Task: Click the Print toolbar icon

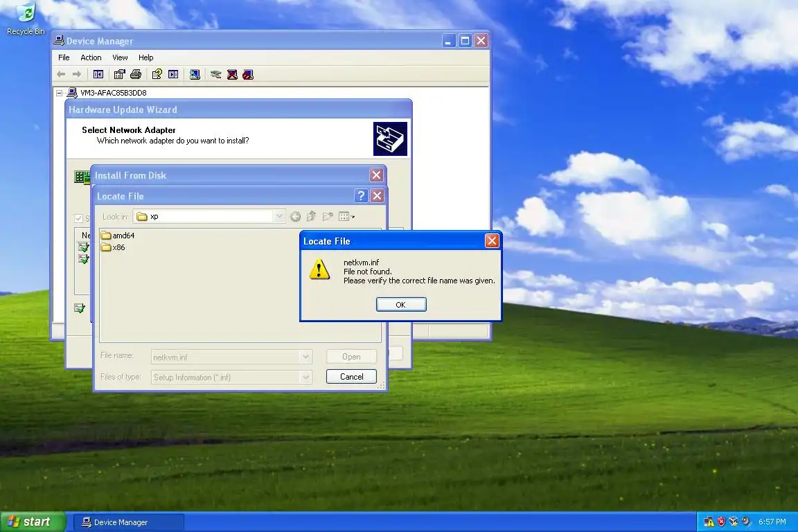Action: (x=135, y=74)
